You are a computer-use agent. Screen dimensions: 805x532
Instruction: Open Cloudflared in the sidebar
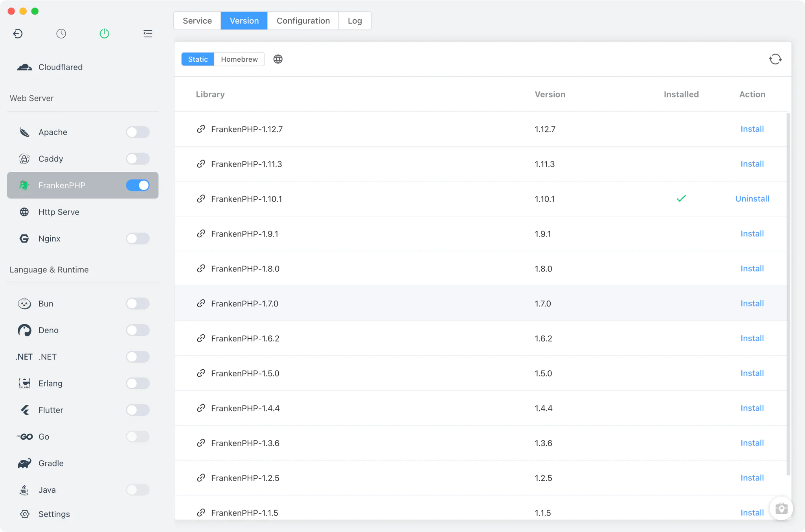(83, 67)
